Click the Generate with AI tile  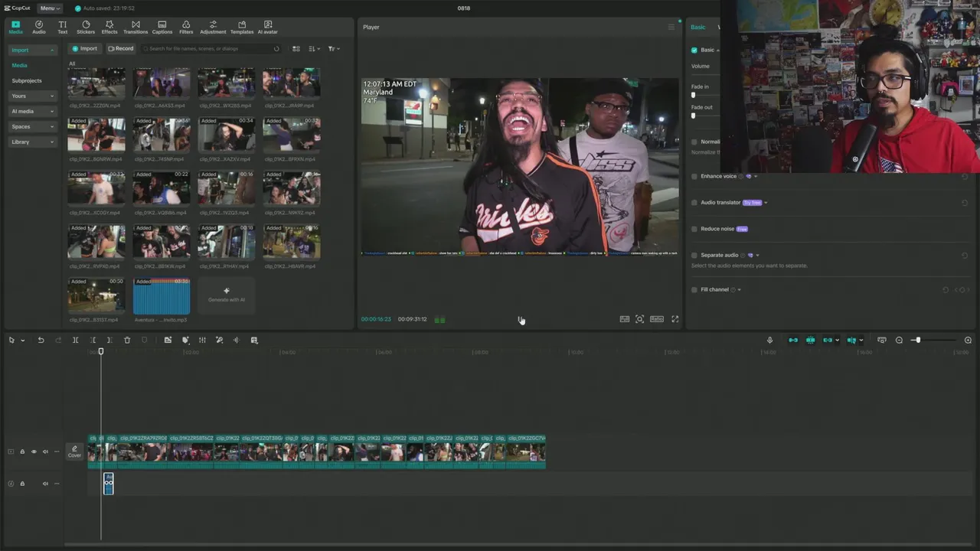226,295
